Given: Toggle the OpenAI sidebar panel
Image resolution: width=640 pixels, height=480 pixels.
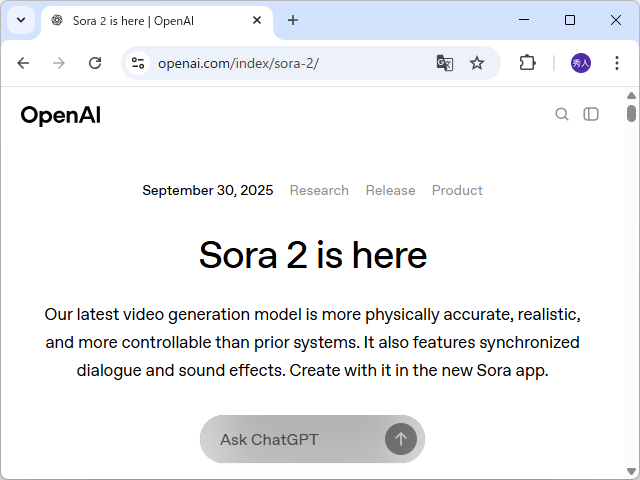Looking at the screenshot, I should click(x=591, y=114).
